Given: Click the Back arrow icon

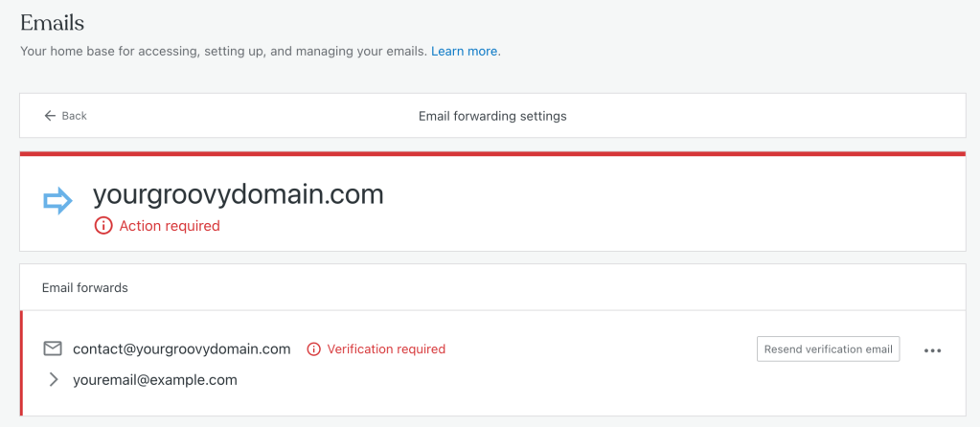Looking at the screenshot, I should point(50,116).
